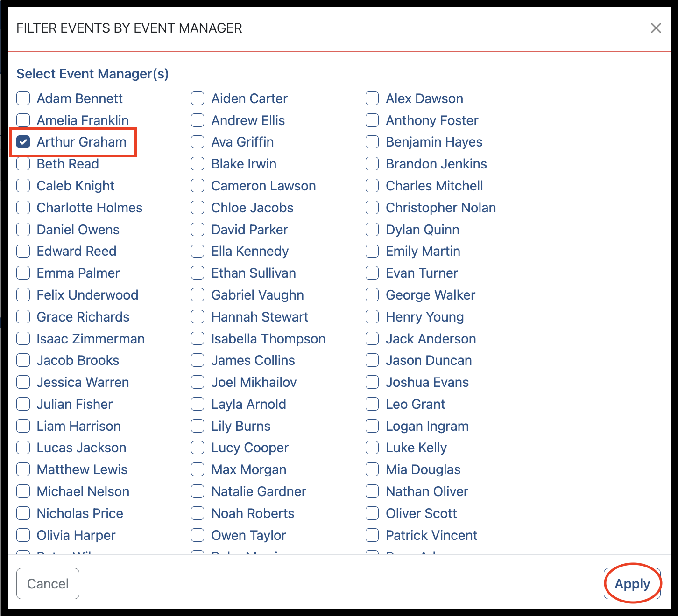678x616 pixels.
Task: Click the Joel Mikhailov name label
Action: coord(254,382)
